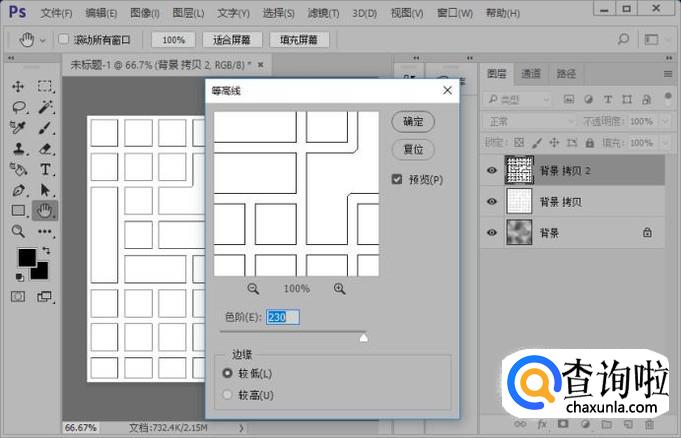Select the Type tool
This screenshot has width=681, height=438.
[x=46, y=169]
